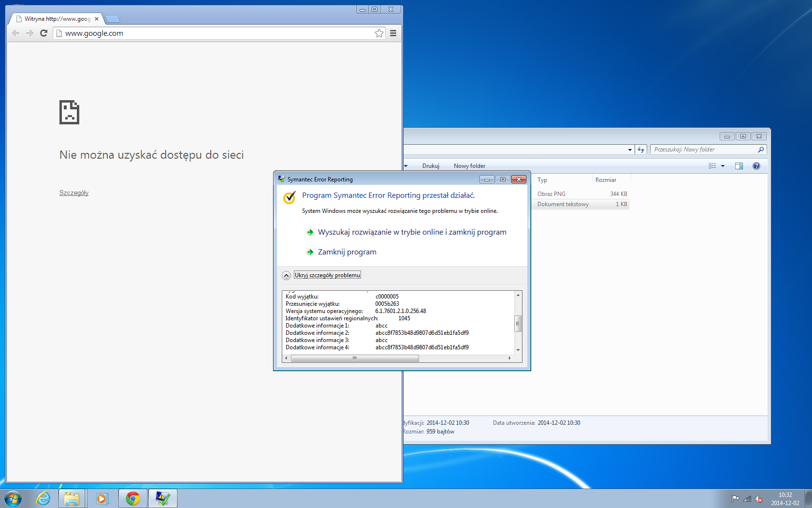Switch to Symantec Error Reporting taskbar icon
The width and height of the screenshot is (812, 508).
pyautogui.click(x=163, y=498)
